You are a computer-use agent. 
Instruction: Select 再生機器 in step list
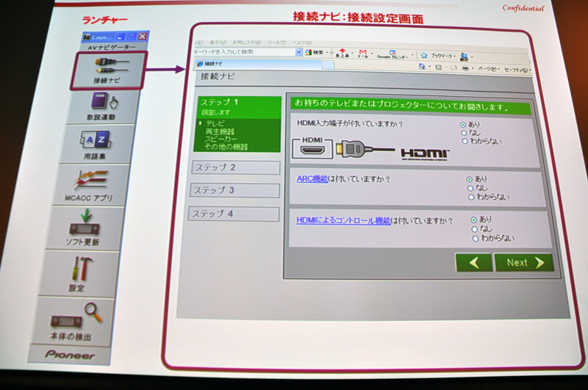220,131
